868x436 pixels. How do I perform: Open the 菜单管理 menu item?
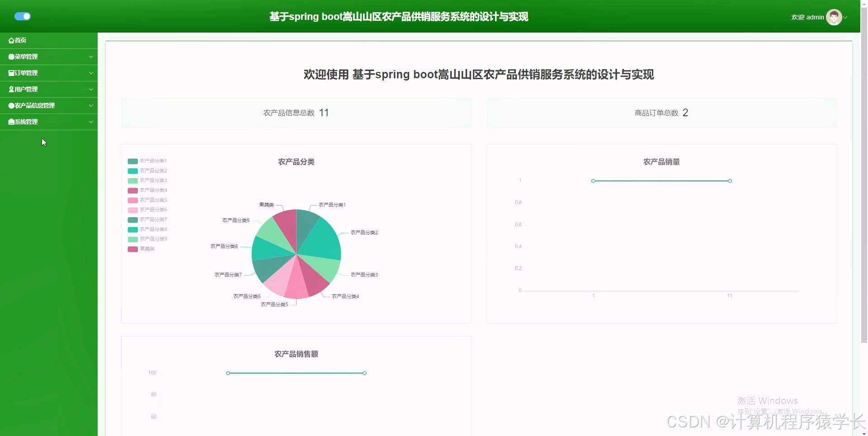49,57
